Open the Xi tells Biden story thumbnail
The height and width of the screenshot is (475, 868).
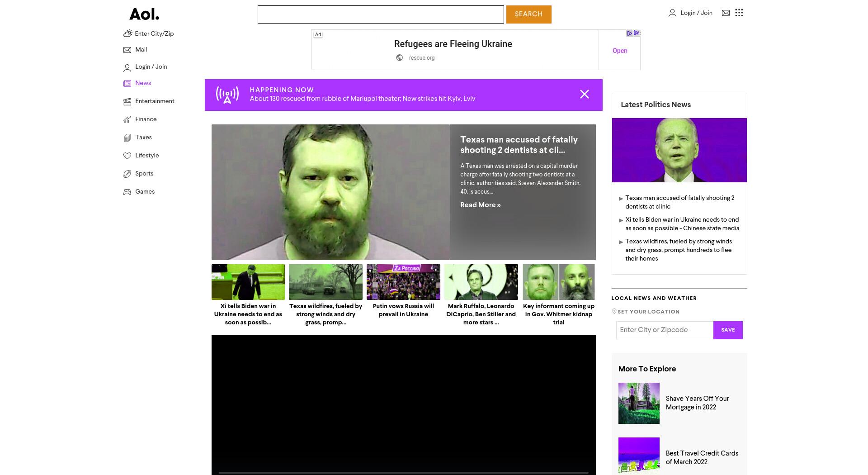click(248, 282)
